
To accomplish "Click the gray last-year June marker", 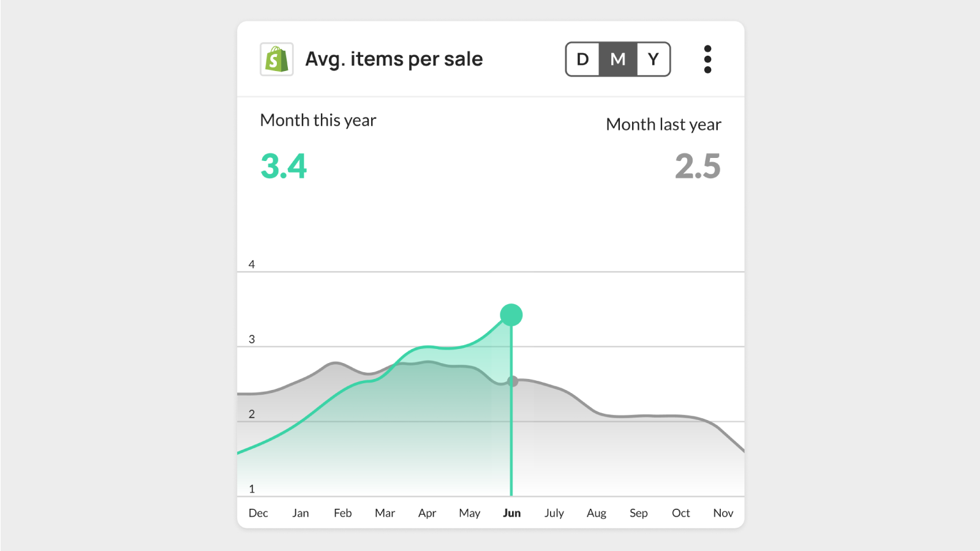I will coord(513,381).
